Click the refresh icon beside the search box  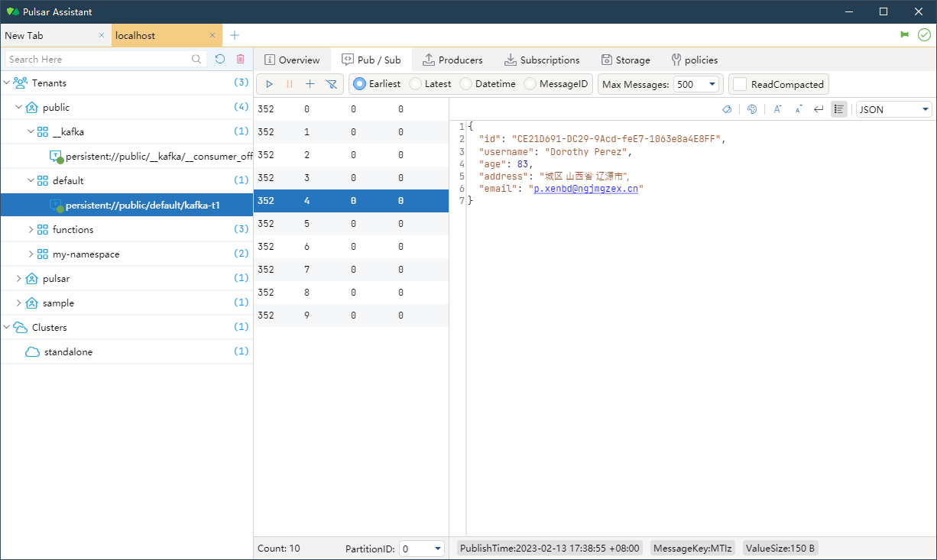pyautogui.click(x=220, y=59)
